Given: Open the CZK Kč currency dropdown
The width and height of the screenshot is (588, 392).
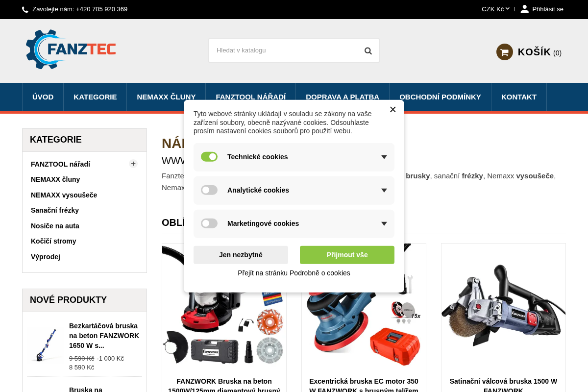Looking at the screenshot, I should coord(495,9).
